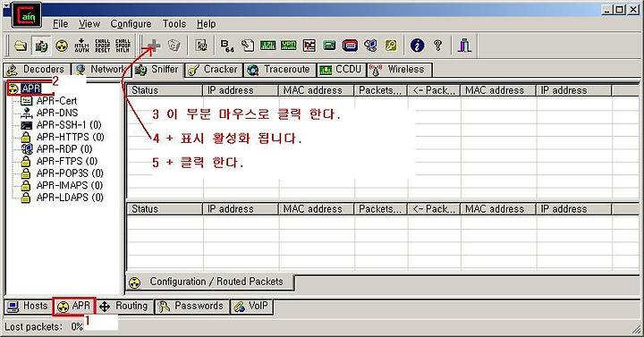Switch to the Cracker tab

click(x=214, y=70)
